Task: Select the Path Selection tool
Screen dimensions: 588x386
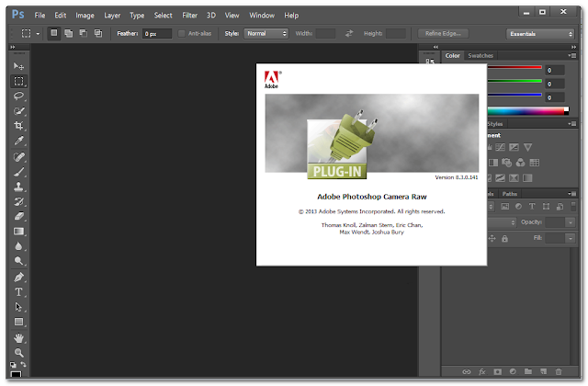Action: (x=18, y=307)
